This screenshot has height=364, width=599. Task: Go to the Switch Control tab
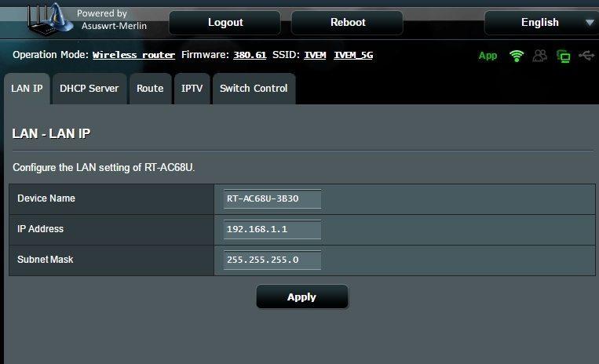[254, 89]
